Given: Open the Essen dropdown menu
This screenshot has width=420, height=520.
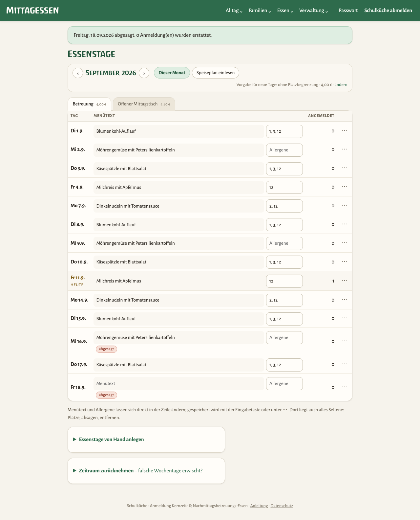Looking at the screenshot, I should pyautogui.click(x=285, y=11).
